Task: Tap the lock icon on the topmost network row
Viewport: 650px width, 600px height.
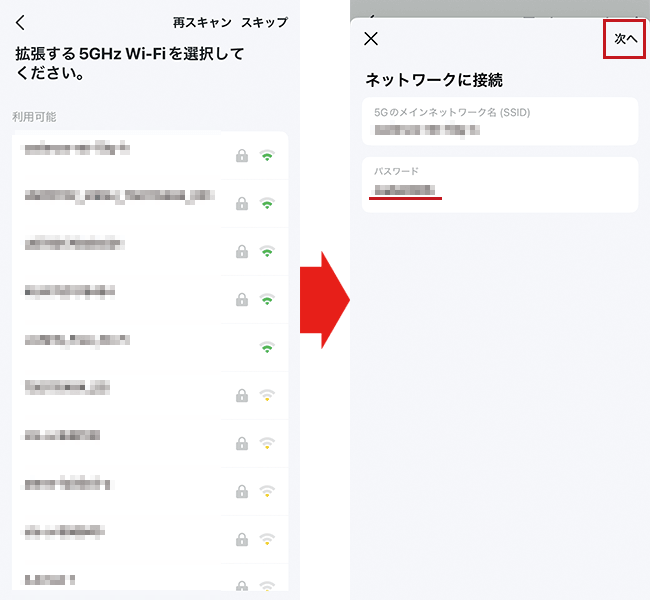Action: click(242, 155)
